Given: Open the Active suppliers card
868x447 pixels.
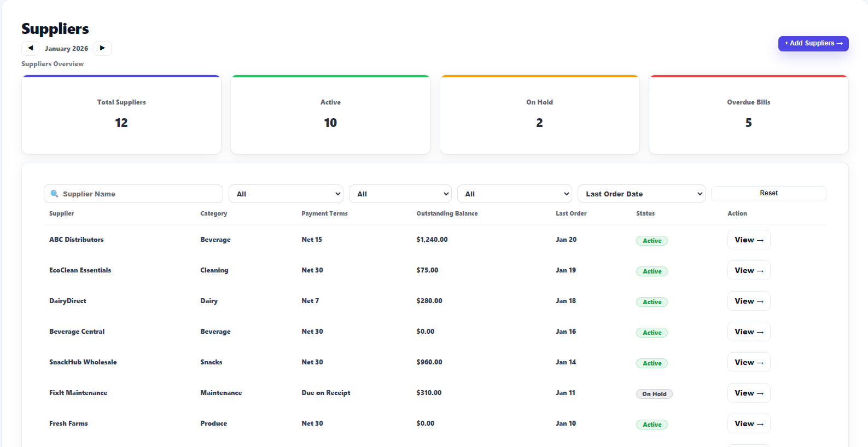Looking at the screenshot, I should (330, 114).
